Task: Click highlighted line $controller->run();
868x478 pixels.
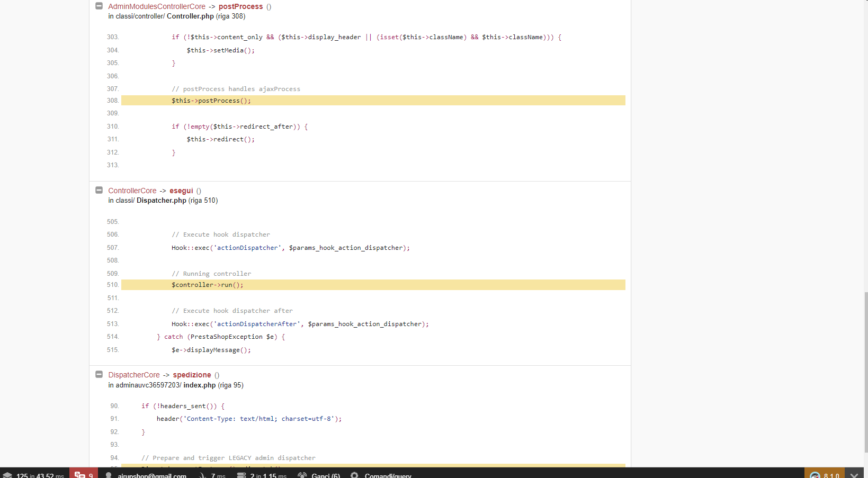Action: point(373,285)
